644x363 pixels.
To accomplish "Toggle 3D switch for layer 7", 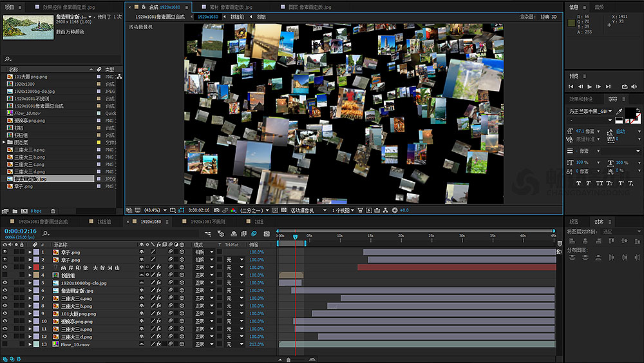I will tap(180, 298).
